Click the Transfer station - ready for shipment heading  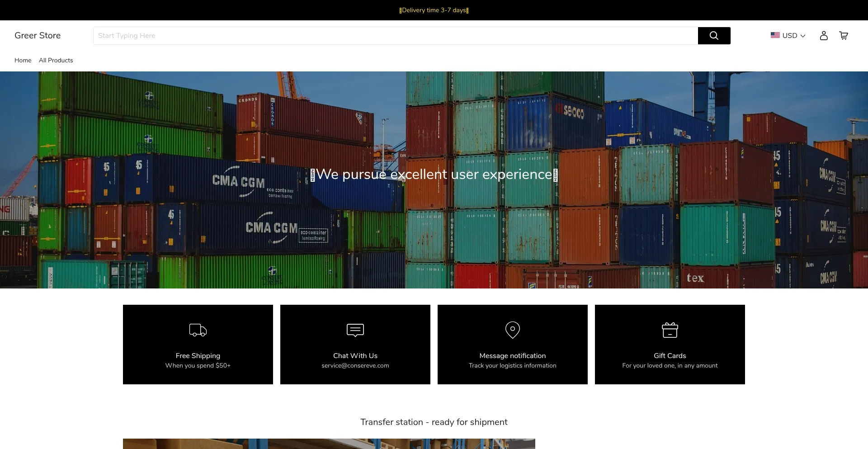(x=434, y=422)
